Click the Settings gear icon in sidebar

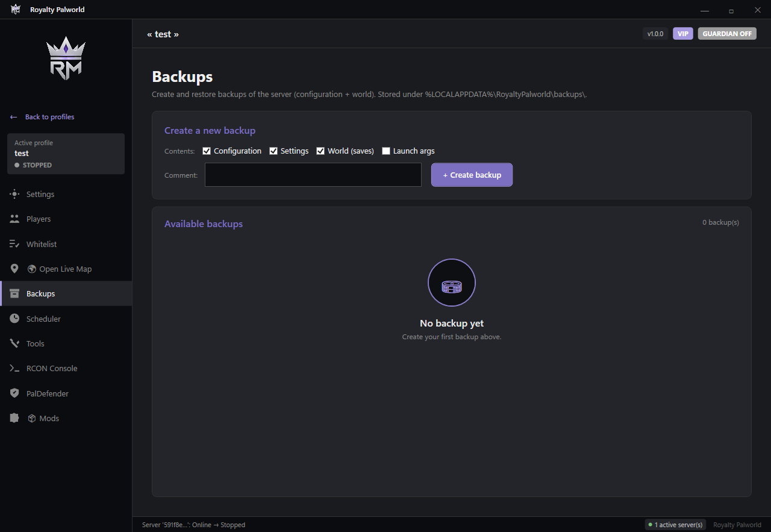pos(14,194)
